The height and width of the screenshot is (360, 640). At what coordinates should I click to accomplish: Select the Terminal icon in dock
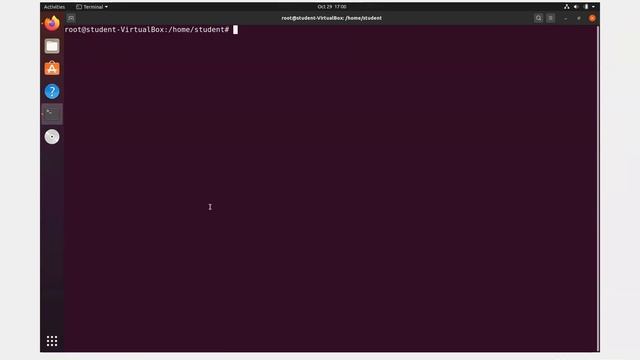52,114
